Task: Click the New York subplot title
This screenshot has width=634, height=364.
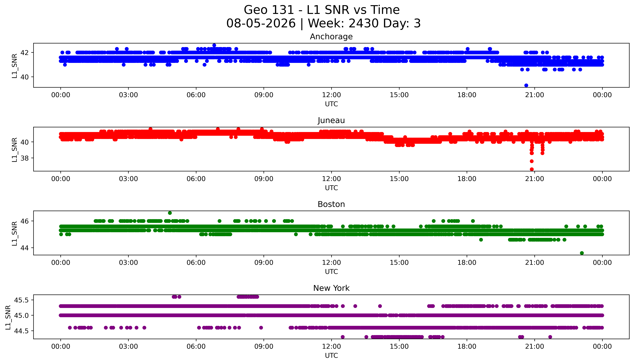Action: [x=331, y=288]
